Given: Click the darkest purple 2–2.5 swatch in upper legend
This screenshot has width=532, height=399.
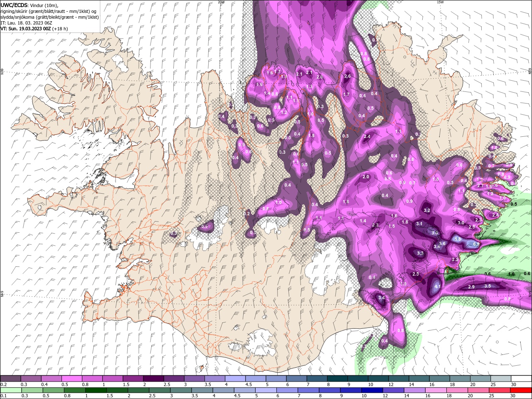Looking at the screenshot, I should coord(153,379).
